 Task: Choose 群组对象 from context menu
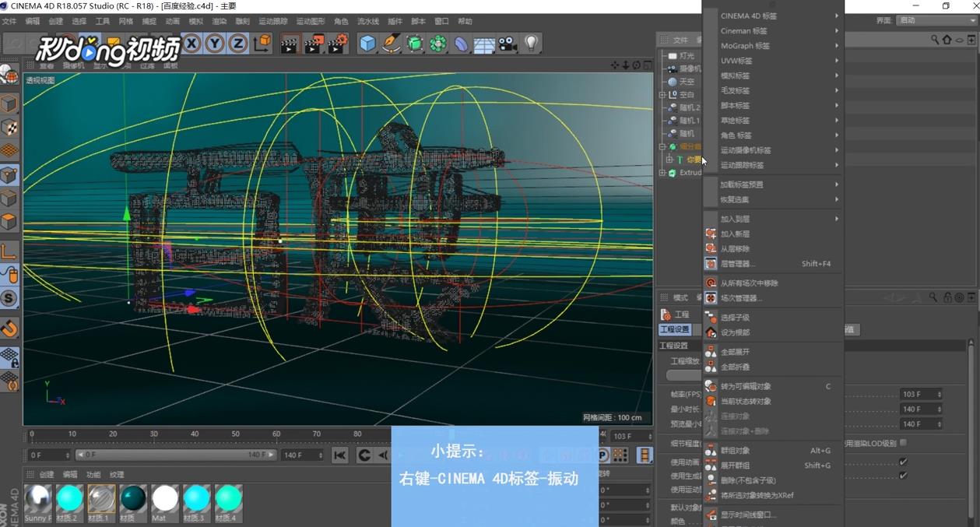(774, 451)
